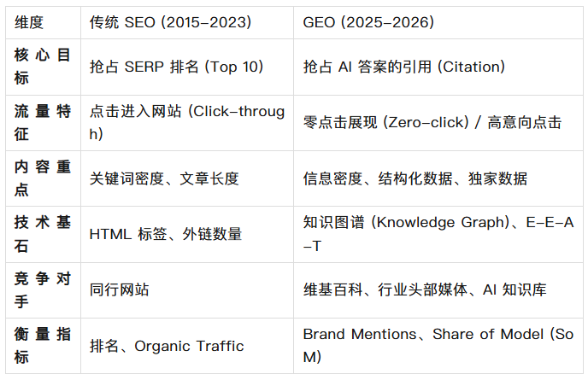Click the 零点击展现 (Zero-click) cell
This screenshot has height=380, width=588.
click(x=432, y=122)
